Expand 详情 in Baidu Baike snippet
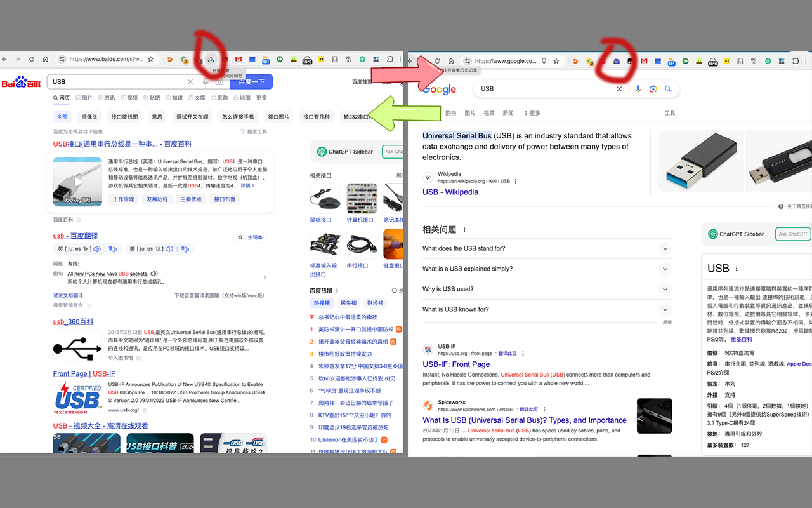Viewport: 812px width, 508px height. pyautogui.click(x=247, y=185)
